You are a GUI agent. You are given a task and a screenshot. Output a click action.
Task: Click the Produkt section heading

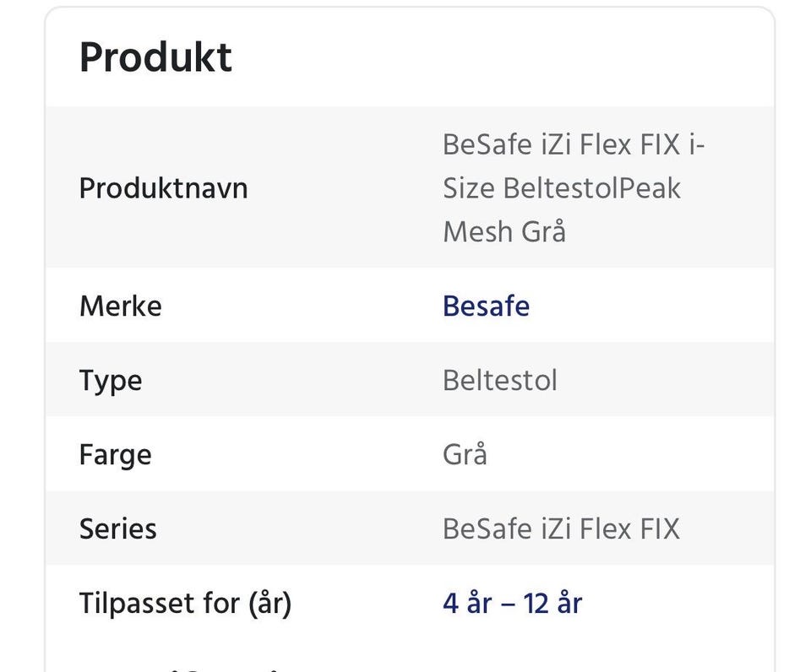(155, 57)
